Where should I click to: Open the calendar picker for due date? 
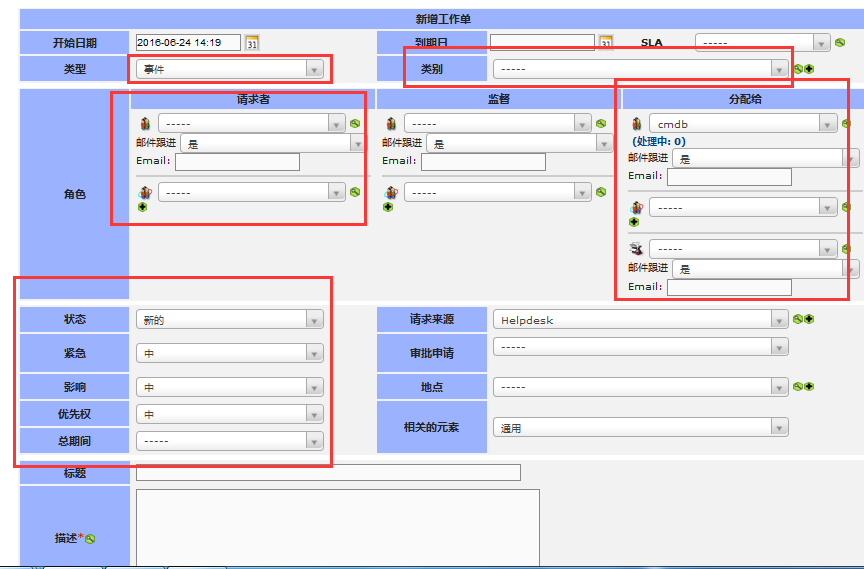[x=605, y=43]
